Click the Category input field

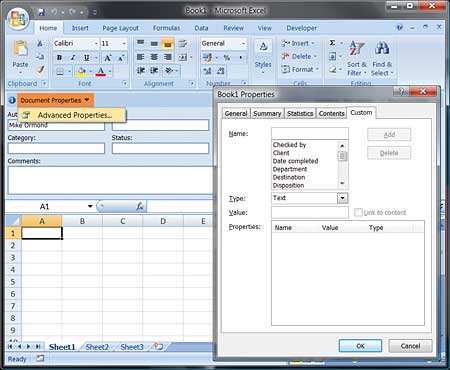click(56, 148)
